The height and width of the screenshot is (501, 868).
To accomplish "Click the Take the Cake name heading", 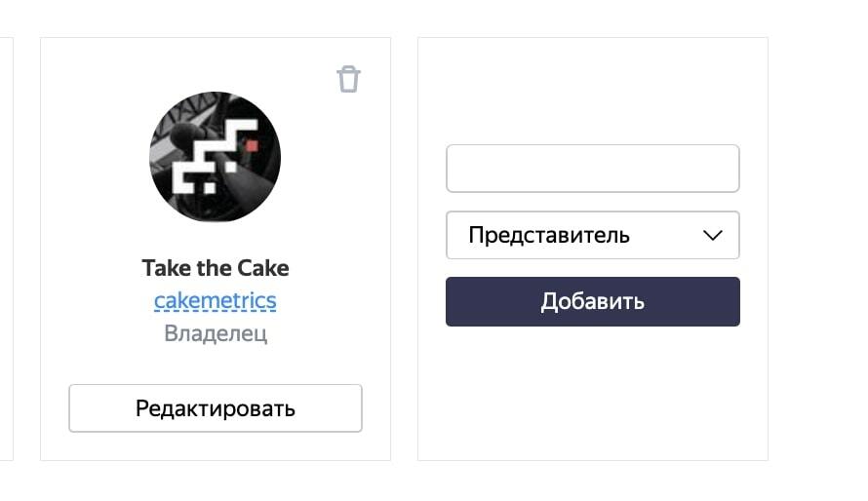I will [x=216, y=268].
